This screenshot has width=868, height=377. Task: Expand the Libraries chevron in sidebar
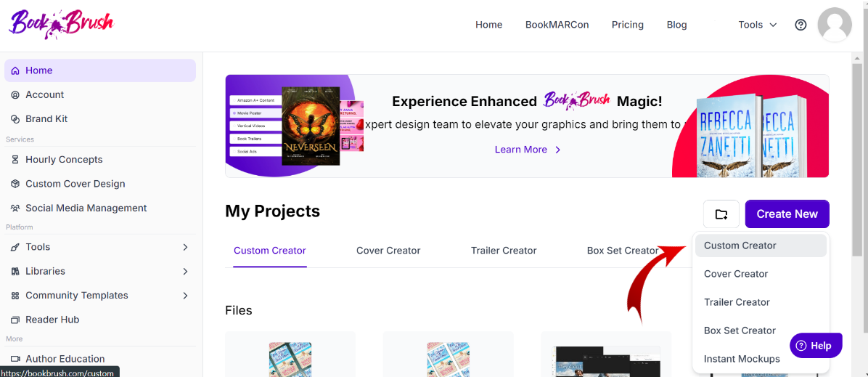[186, 272]
